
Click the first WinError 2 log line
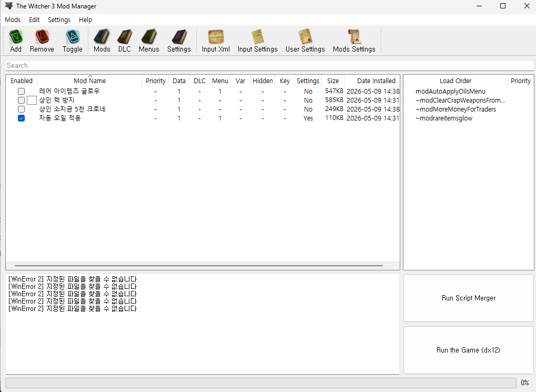pos(73,279)
